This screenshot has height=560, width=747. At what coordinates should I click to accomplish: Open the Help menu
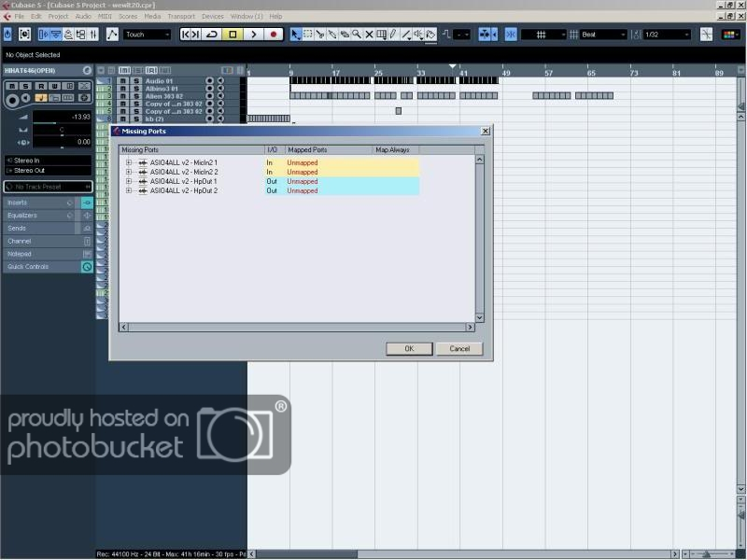coord(275,16)
